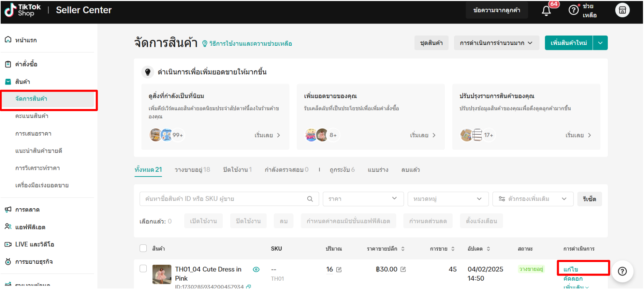Open คำสั่งซื้อ in the sidebar menu
This screenshot has width=644, height=289.
(26, 64)
